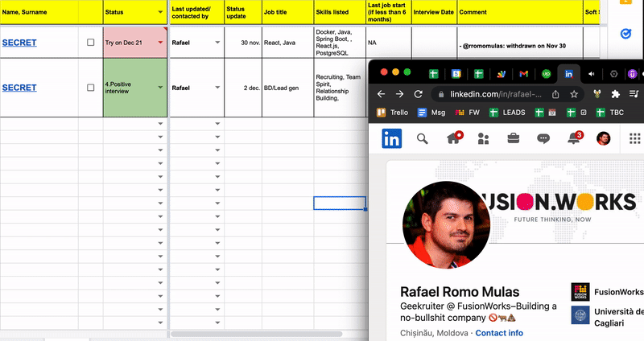The width and height of the screenshot is (644, 341).
Task: Open SECRET link in Try on Dec 21 row
Action: [19, 43]
